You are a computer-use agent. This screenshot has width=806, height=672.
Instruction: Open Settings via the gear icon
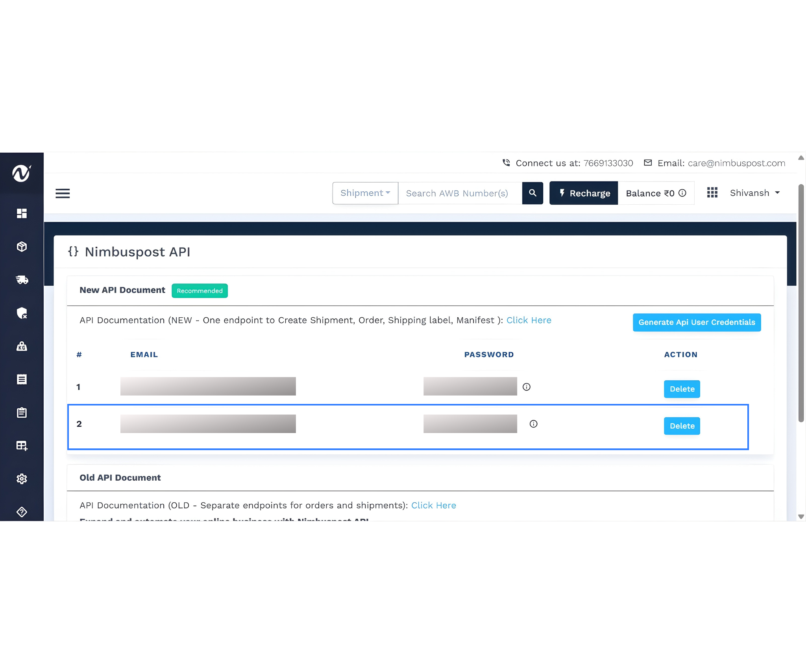tap(22, 478)
